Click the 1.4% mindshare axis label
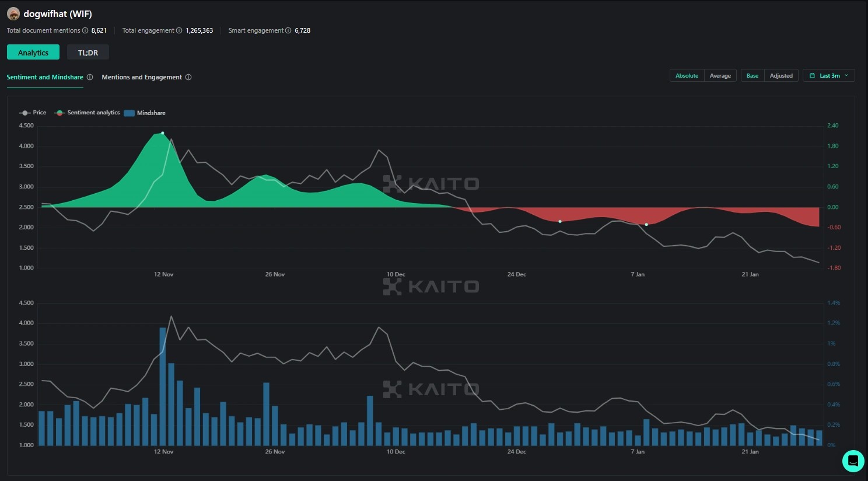This screenshot has height=481, width=868. tap(834, 303)
